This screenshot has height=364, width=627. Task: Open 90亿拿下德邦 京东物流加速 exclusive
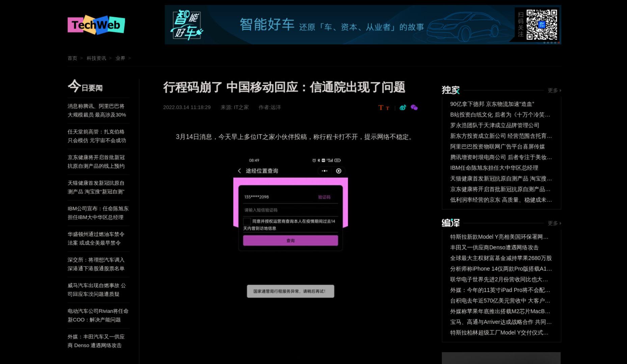[x=492, y=104]
